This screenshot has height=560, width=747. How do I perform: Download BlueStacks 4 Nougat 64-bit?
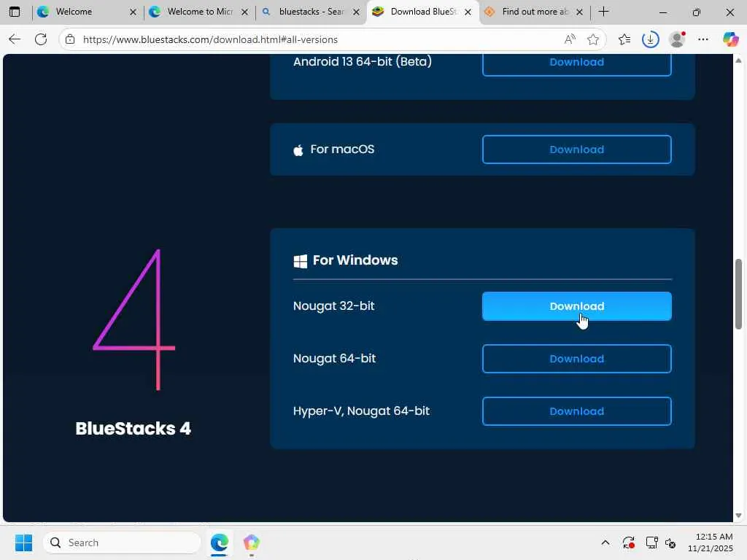[x=577, y=359]
